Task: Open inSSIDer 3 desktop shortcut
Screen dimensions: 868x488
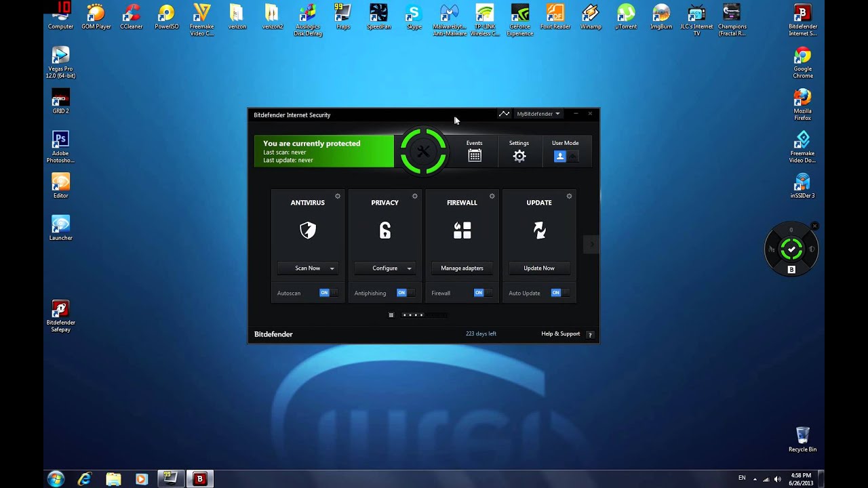Action: click(x=803, y=186)
